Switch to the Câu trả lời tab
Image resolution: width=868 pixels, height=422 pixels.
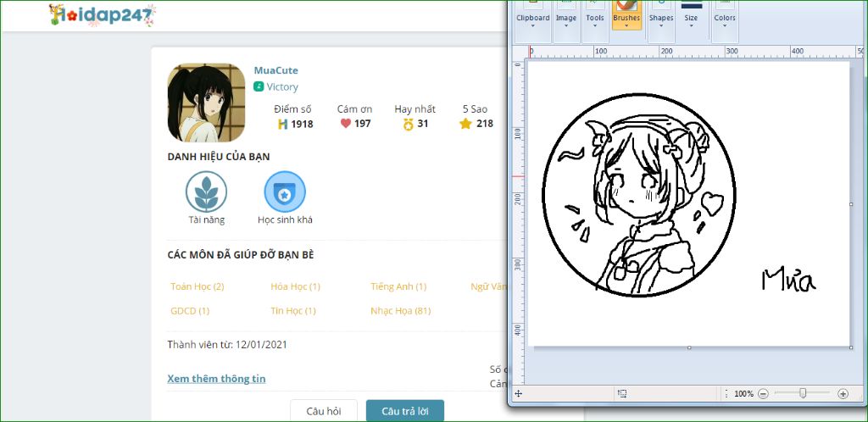405,412
